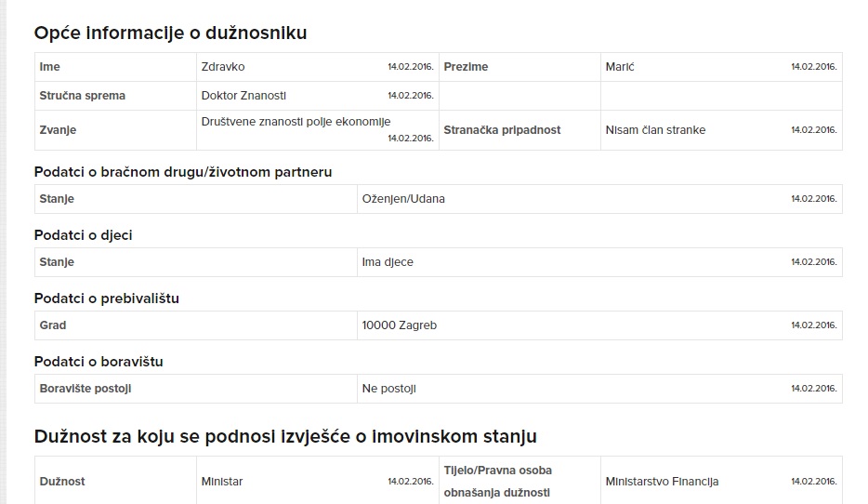The image size is (868, 504).
Task: Click the Dužnost za koju se podnosi heading
Action: 285,436
